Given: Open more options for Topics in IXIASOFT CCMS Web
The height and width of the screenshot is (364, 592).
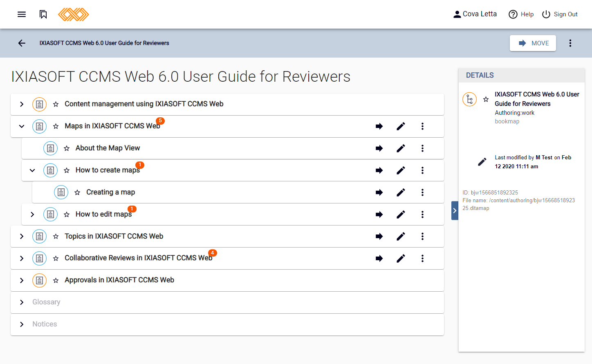Looking at the screenshot, I should pyautogui.click(x=422, y=237).
